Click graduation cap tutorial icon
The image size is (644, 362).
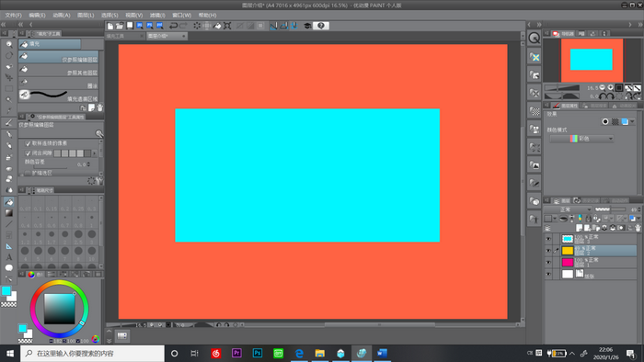[x=307, y=26]
